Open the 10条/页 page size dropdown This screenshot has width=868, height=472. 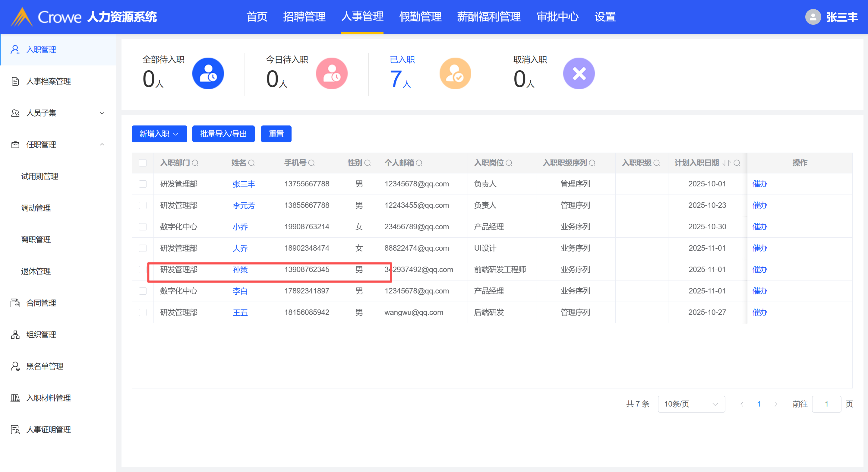(691, 404)
